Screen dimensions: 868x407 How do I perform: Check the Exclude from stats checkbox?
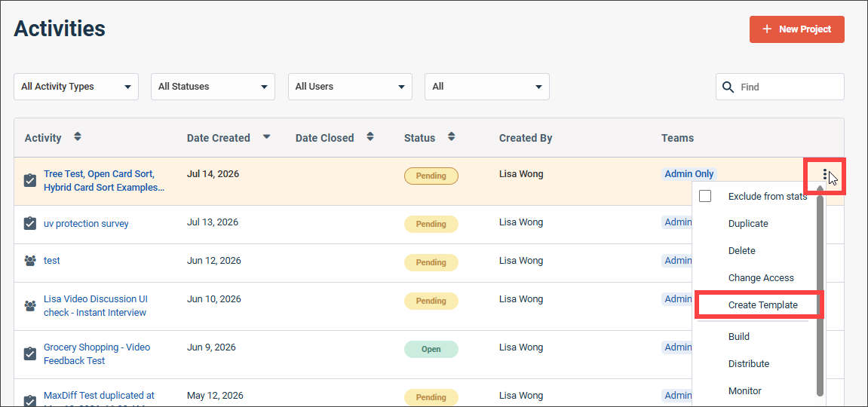(x=704, y=196)
